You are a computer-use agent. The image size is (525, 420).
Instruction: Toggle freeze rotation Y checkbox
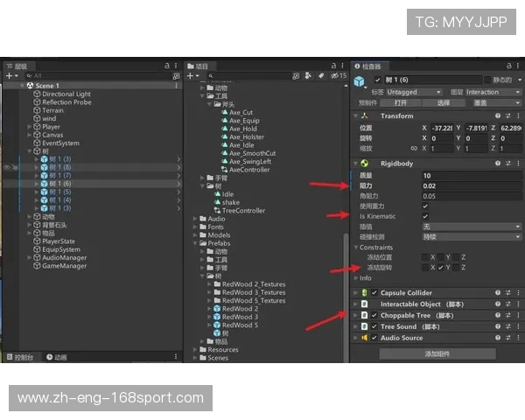tap(441, 267)
